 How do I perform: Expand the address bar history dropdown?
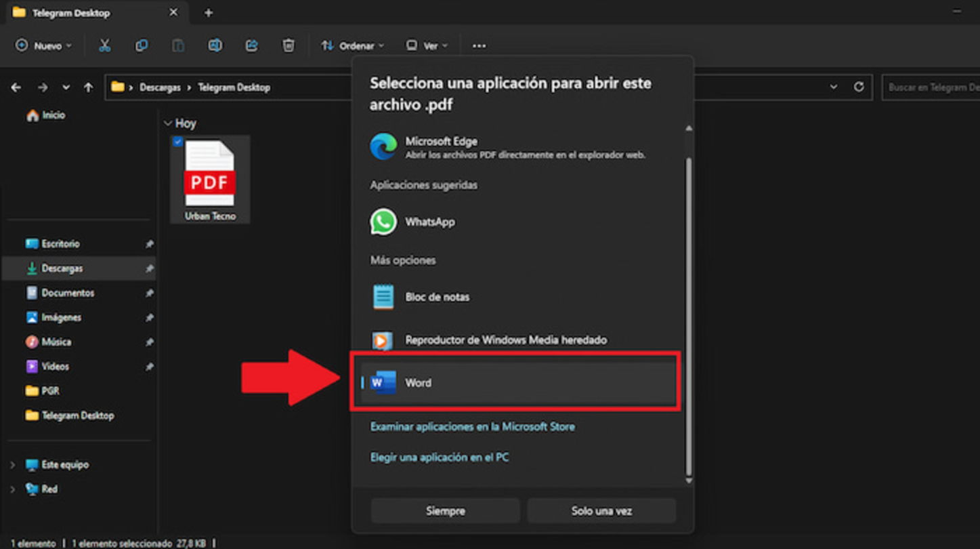[x=833, y=87]
